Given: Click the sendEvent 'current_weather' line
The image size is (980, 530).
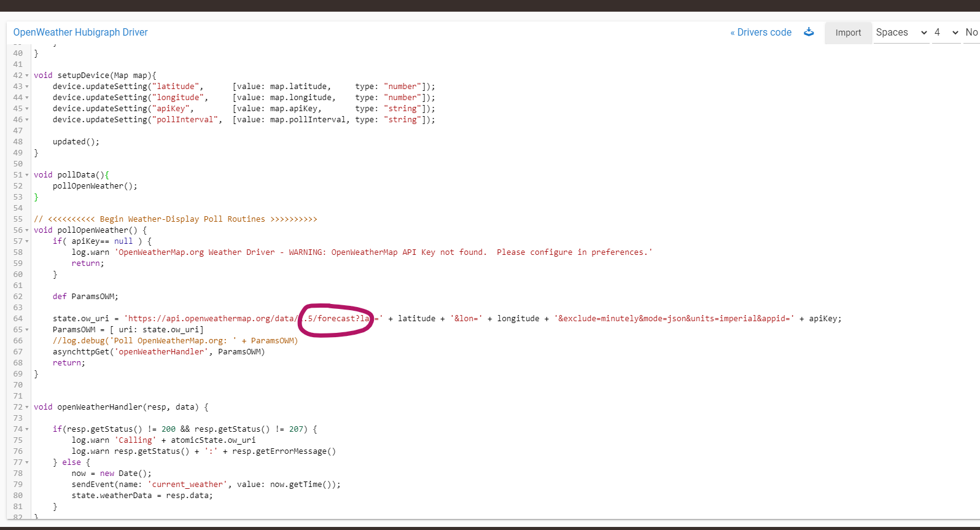Looking at the screenshot, I should pyautogui.click(x=206, y=485).
